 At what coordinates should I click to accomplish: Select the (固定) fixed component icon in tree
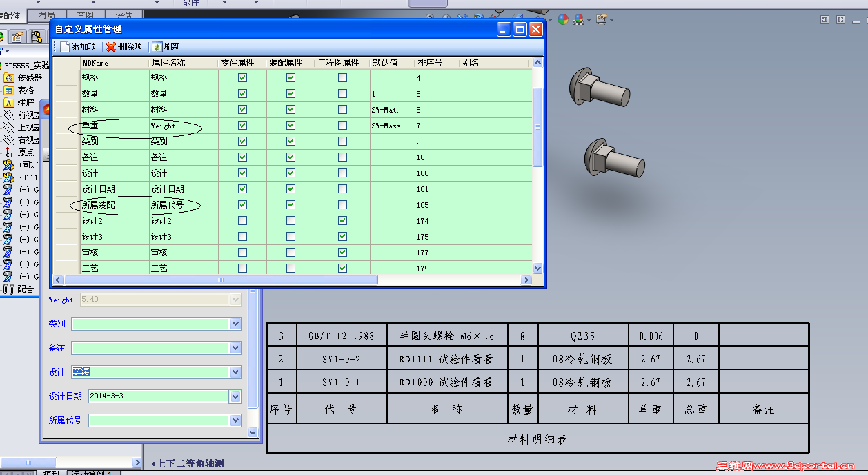(9, 165)
